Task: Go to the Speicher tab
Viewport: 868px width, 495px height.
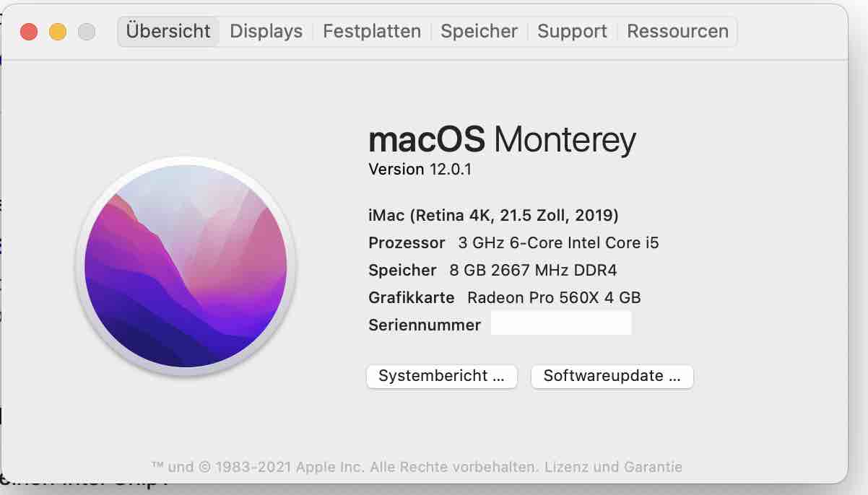Action: pyautogui.click(x=479, y=32)
